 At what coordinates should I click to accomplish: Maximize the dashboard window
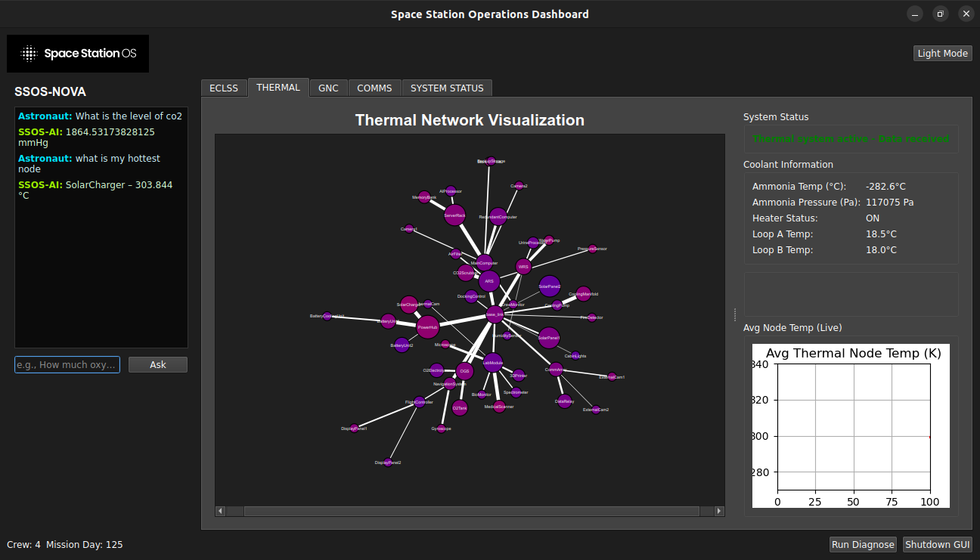coord(941,14)
